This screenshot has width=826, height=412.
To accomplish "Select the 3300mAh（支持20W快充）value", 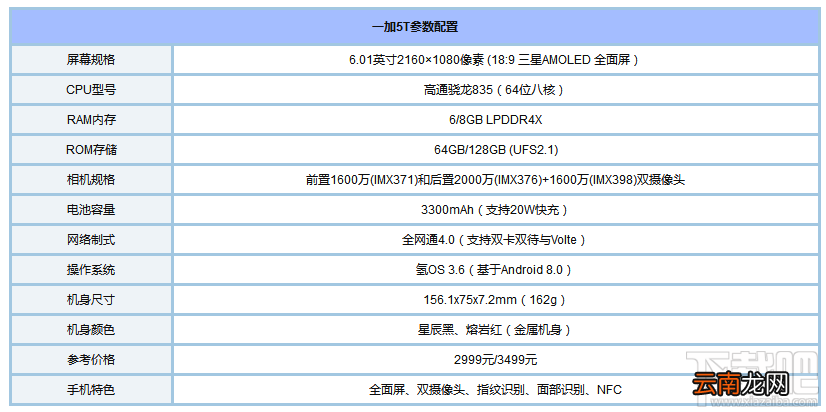I will [494, 210].
